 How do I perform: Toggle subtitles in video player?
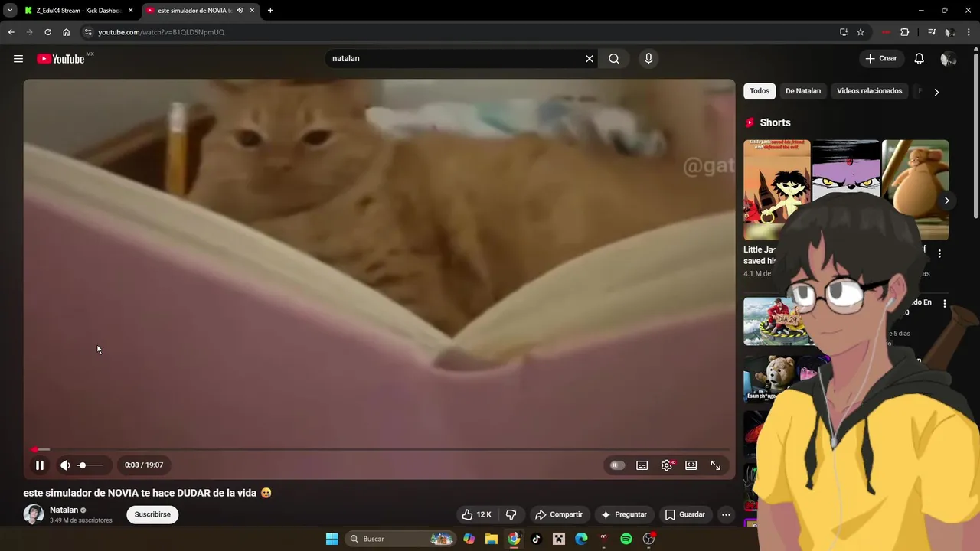tap(642, 465)
